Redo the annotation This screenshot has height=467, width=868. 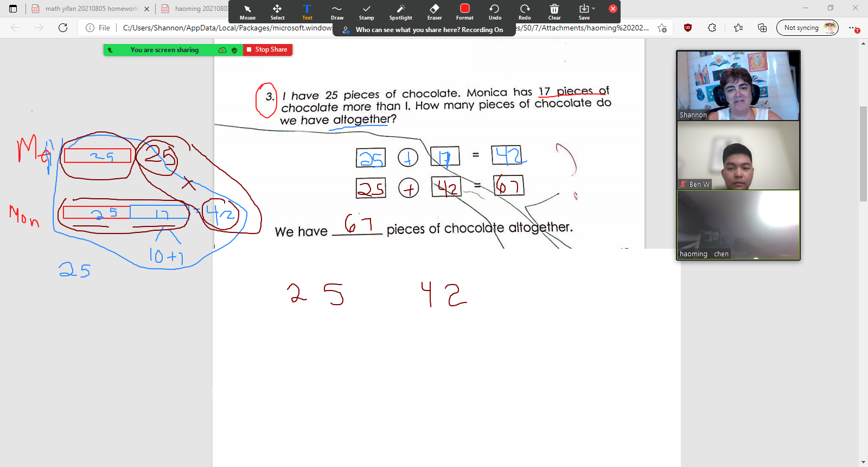click(x=525, y=11)
